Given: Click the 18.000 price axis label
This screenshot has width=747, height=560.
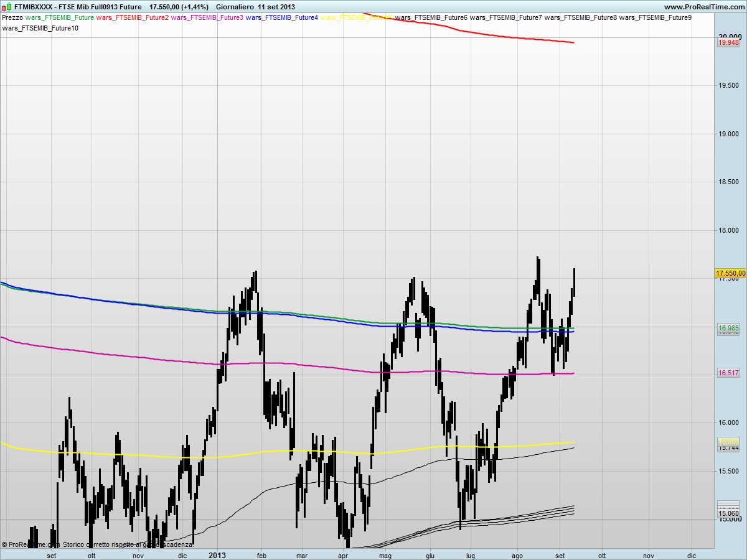Looking at the screenshot, I should tap(728, 231).
